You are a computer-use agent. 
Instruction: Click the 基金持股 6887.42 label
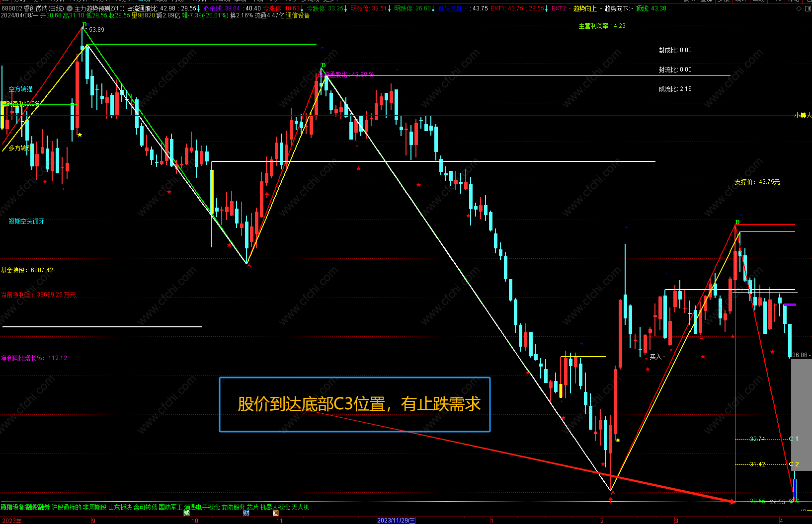click(x=27, y=270)
